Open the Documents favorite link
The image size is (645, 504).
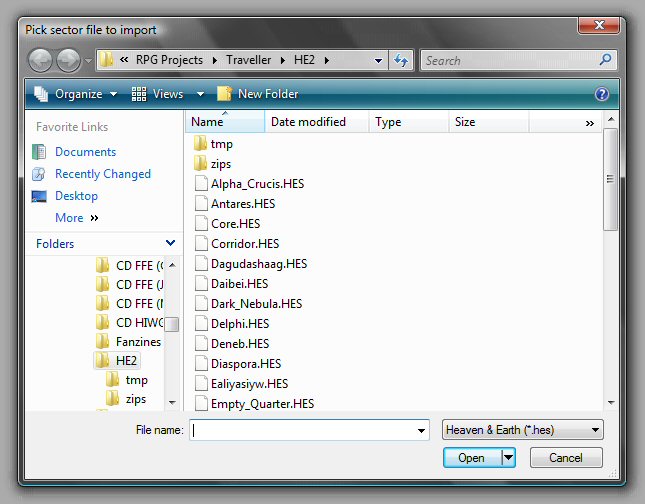click(x=85, y=152)
